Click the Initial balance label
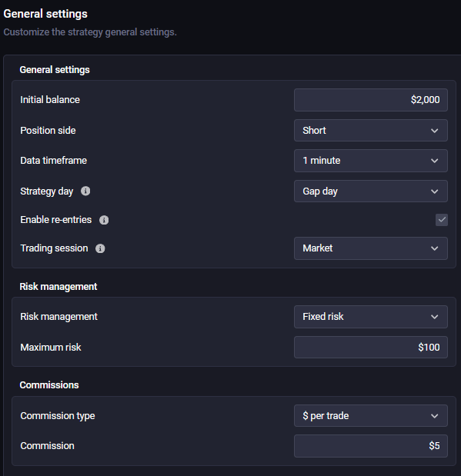This screenshot has width=461, height=476. (x=50, y=100)
